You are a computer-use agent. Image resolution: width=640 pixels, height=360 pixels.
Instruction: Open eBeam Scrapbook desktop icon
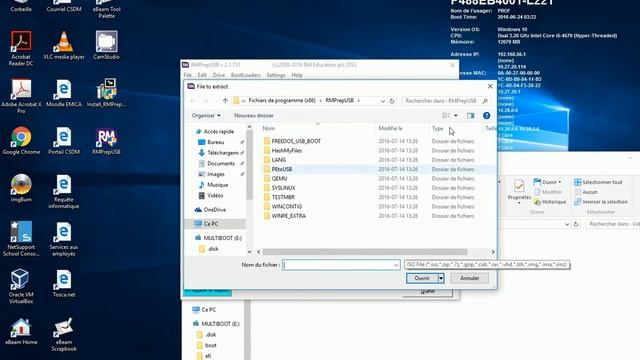[x=64, y=334]
